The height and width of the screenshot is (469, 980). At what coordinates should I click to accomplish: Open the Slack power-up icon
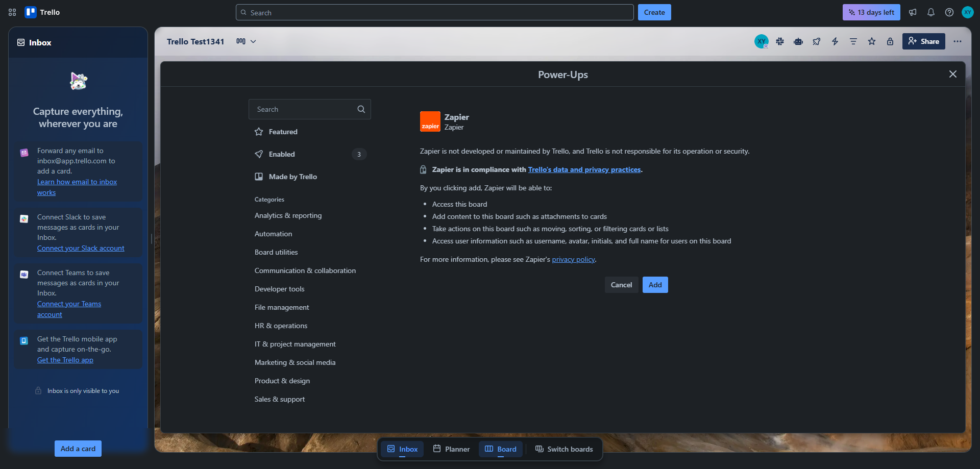(780, 41)
